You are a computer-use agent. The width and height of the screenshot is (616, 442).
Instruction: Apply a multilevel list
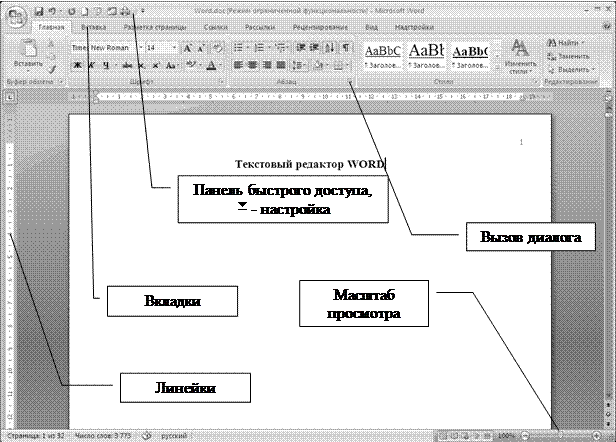(x=280, y=48)
